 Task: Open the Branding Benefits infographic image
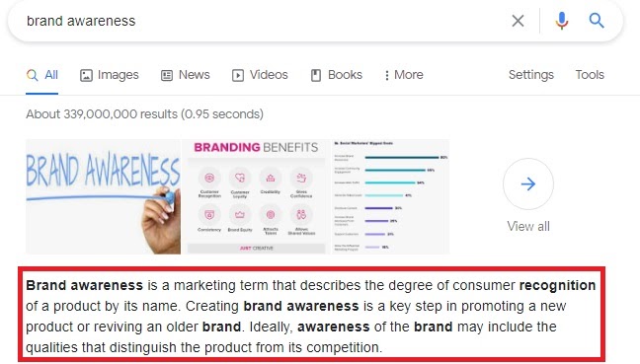(x=256, y=197)
